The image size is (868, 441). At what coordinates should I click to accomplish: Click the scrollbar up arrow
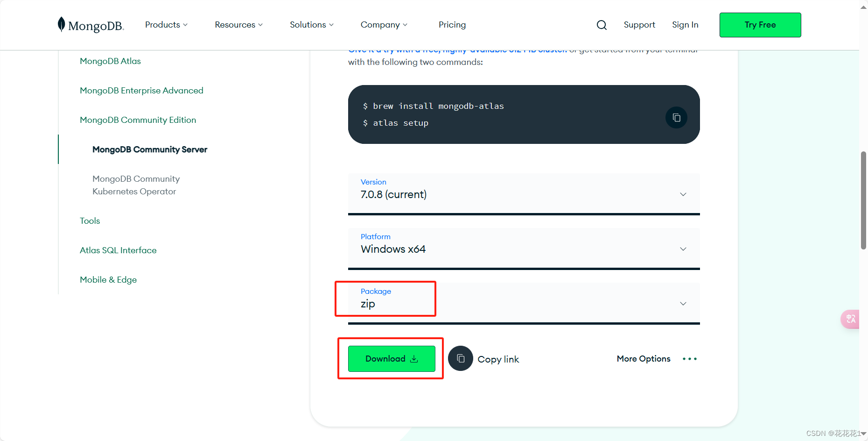pyautogui.click(x=863, y=7)
